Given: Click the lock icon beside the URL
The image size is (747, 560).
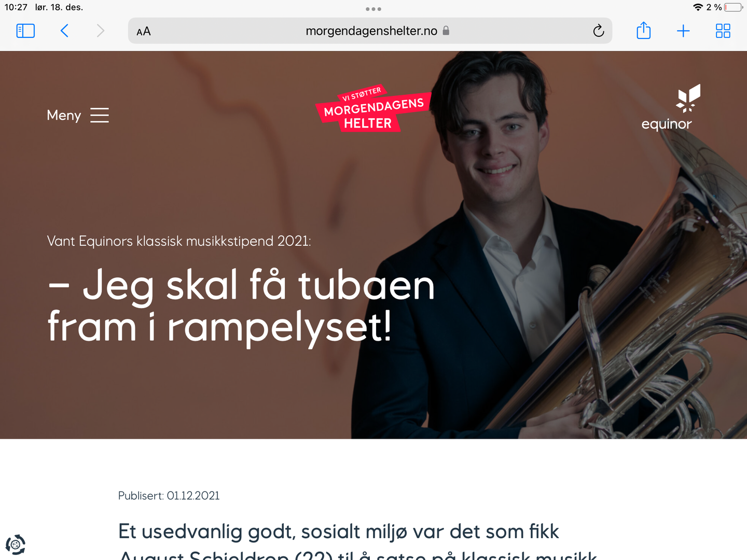Looking at the screenshot, I should coord(446,31).
